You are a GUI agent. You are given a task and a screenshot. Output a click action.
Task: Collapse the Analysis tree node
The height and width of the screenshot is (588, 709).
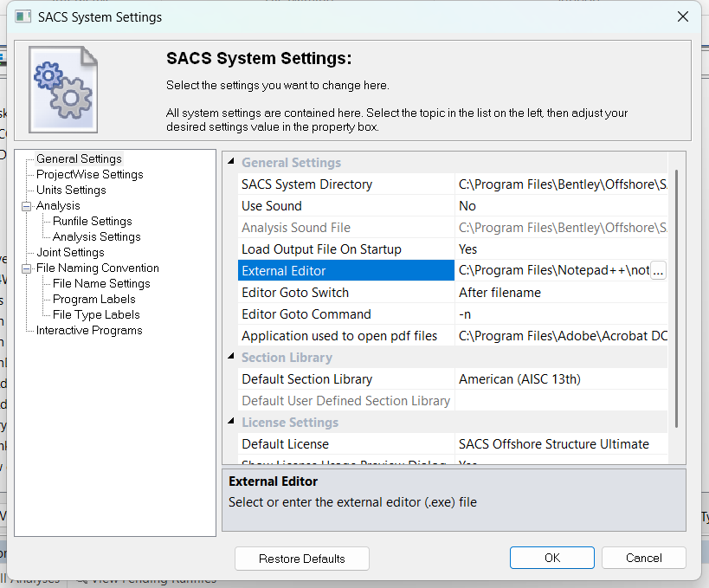(x=26, y=206)
